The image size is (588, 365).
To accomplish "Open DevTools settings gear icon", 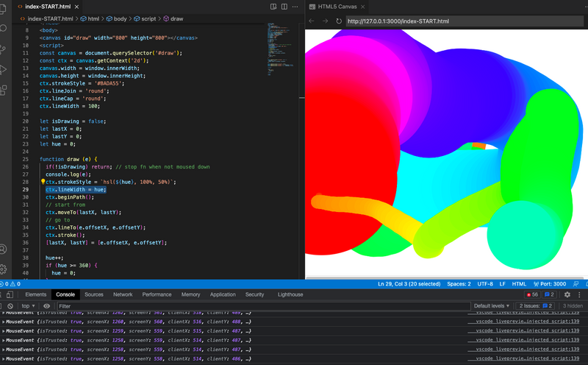I will 567,294.
